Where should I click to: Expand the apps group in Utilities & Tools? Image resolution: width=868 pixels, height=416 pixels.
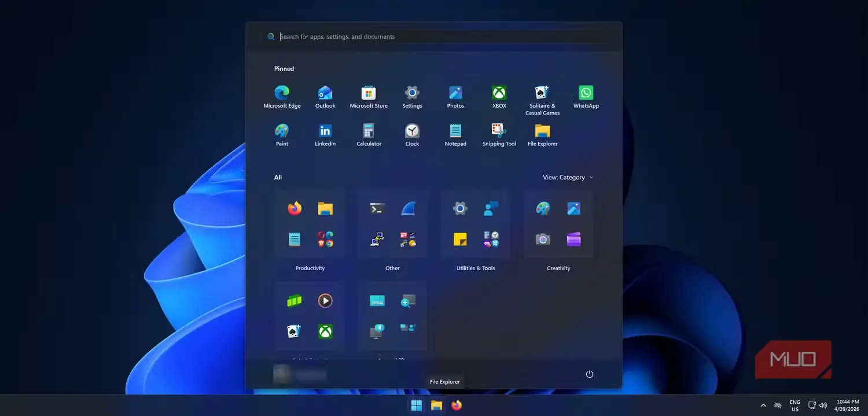[491, 239]
